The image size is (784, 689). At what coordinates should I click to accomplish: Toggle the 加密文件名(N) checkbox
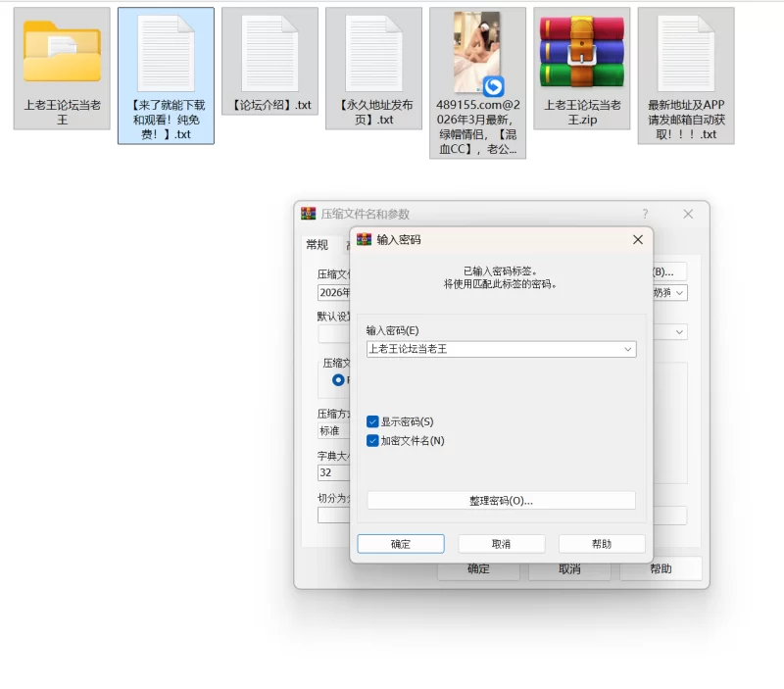pos(372,440)
